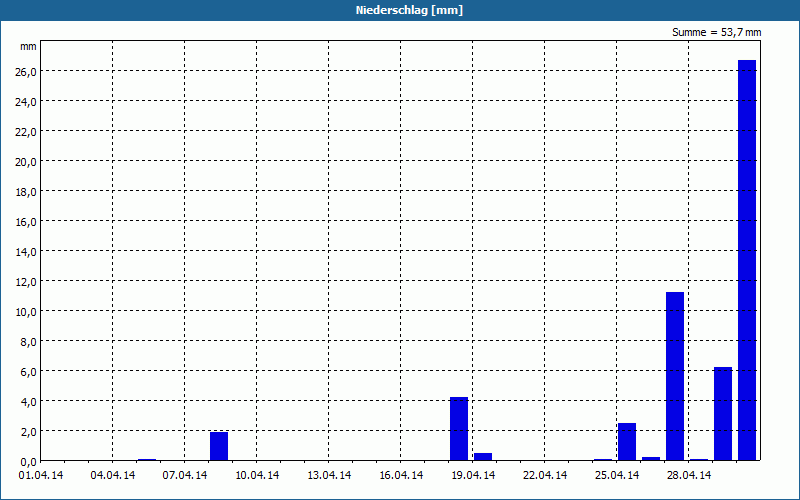Screen dimensions: 800x500
Task: Click the 16.04.14 date label
Action: coord(401,476)
